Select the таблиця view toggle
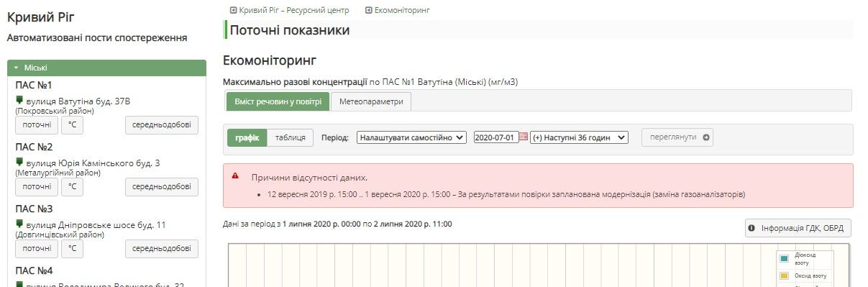Screen dimensions: 868x287 (x=290, y=137)
